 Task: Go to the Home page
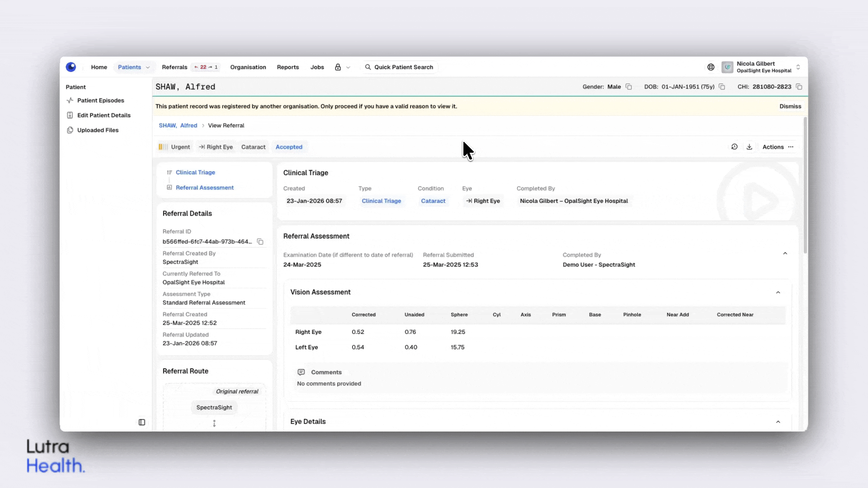coord(99,67)
